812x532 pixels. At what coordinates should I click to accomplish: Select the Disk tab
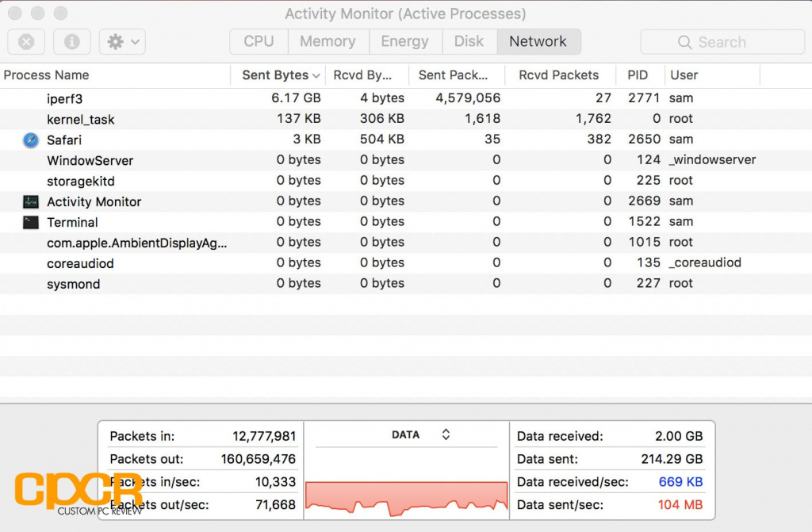[469, 42]
